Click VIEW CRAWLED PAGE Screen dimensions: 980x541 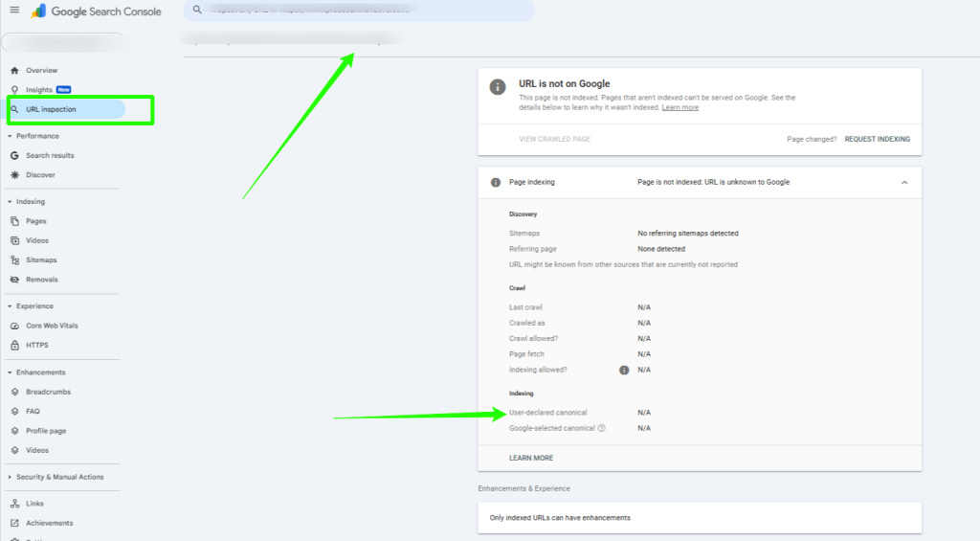click(554, 140)
